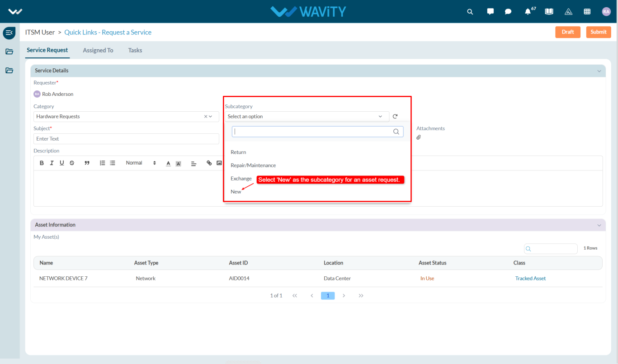
Task: Go to next page of assets
Action: click(344, 296)
